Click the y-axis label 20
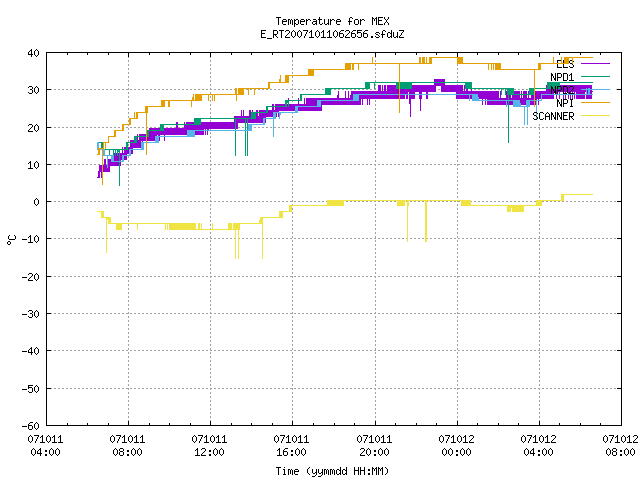640x480 pixels. (33, 128)
